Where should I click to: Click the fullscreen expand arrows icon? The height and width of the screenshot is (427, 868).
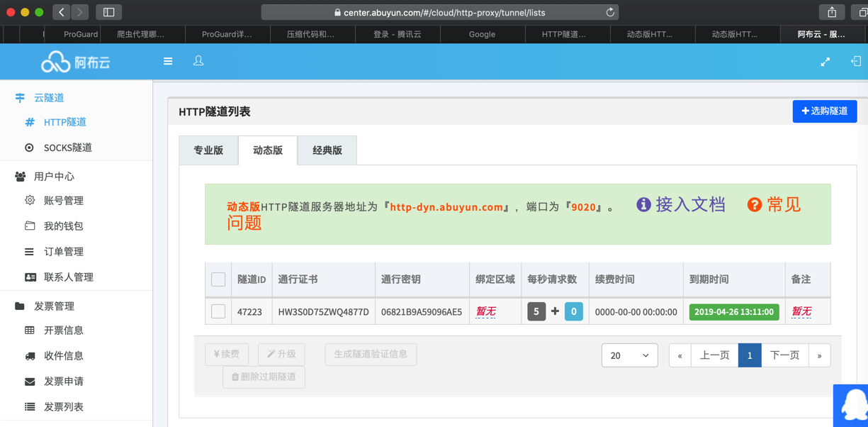coord(825,62)
